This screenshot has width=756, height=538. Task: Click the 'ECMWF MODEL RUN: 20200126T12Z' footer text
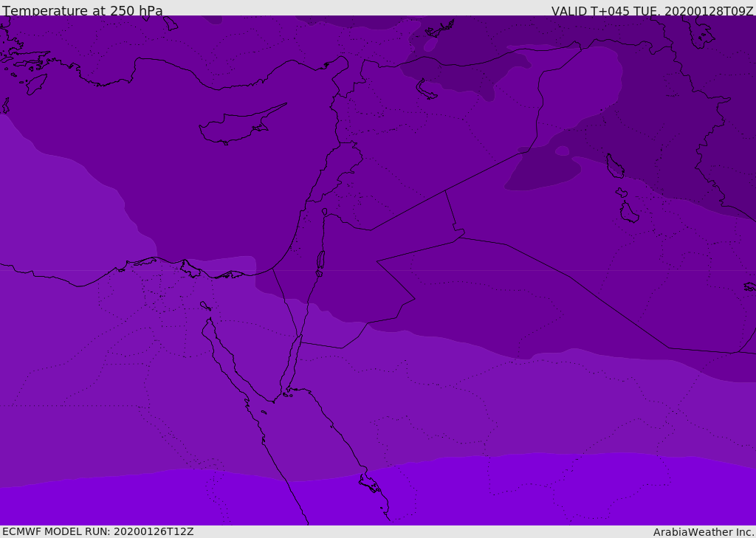[98, 531]
